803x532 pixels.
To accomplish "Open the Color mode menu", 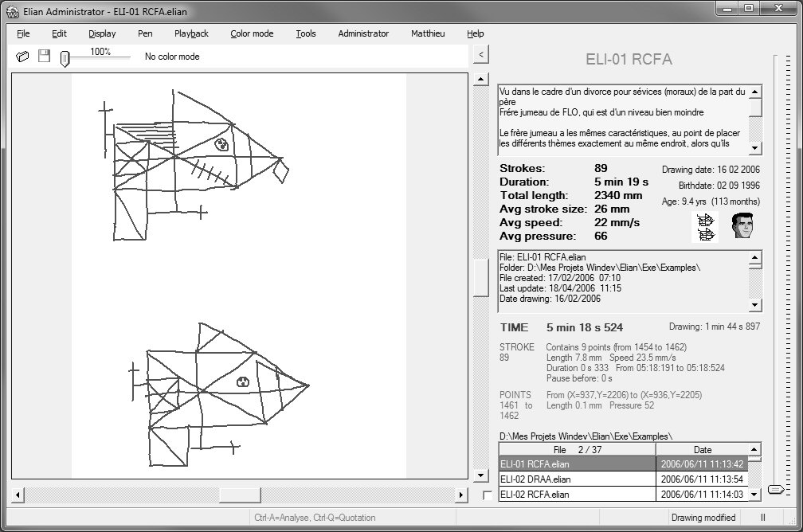I will click(252, 33).
